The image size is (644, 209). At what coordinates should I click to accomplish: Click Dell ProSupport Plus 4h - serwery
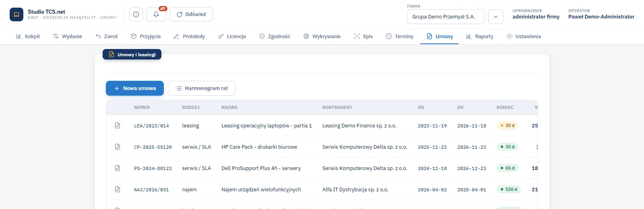(x=261, y=168)
